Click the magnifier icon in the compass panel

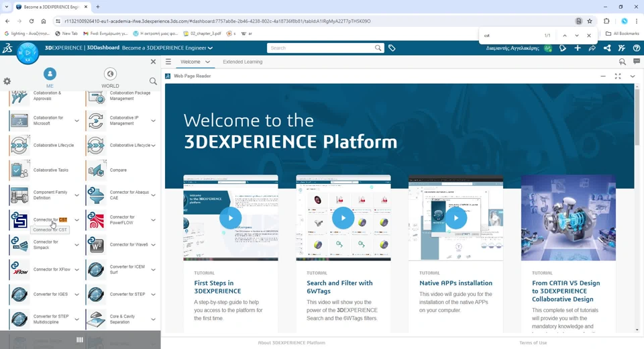point(153,81)
